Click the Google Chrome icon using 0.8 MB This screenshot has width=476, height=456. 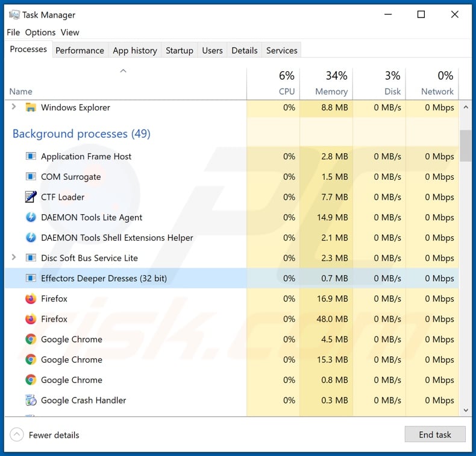31,380
